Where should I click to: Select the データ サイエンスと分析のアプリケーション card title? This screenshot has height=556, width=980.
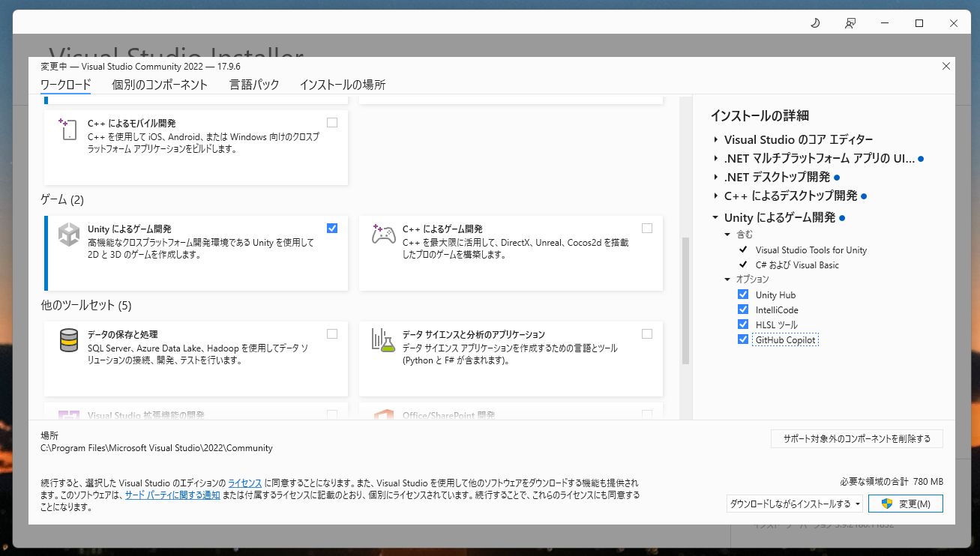click(474, 334)
